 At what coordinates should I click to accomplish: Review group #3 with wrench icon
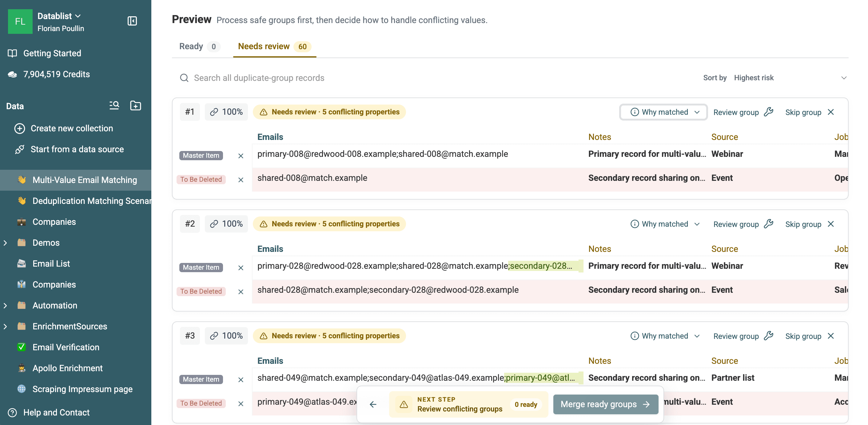pos(743,336)
